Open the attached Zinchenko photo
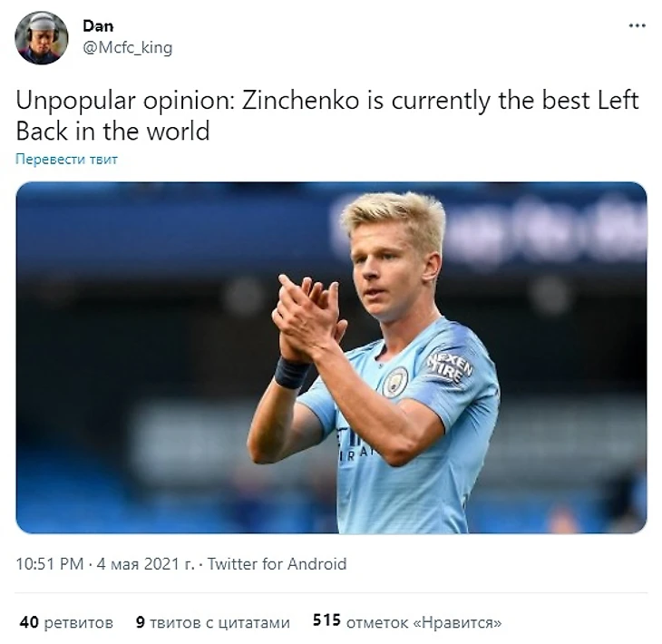 pos(331,357)
